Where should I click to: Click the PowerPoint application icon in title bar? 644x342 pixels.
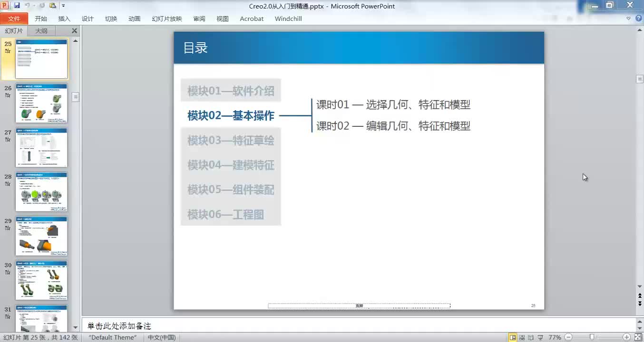(x=5, y=6)
